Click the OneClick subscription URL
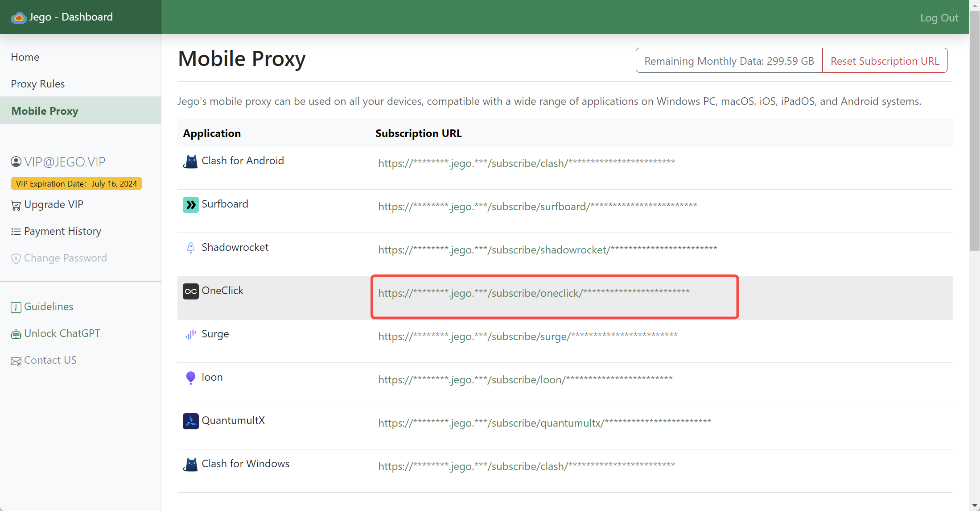 (534, 293)
